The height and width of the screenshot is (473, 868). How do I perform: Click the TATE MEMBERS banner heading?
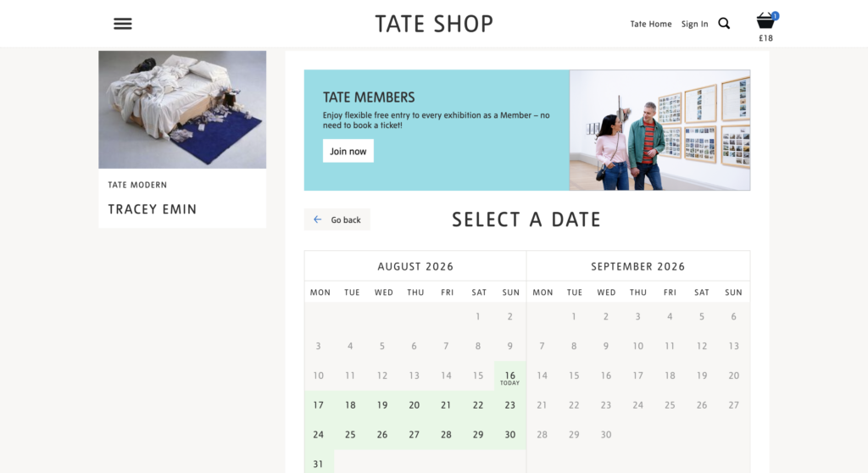(369, 97)
